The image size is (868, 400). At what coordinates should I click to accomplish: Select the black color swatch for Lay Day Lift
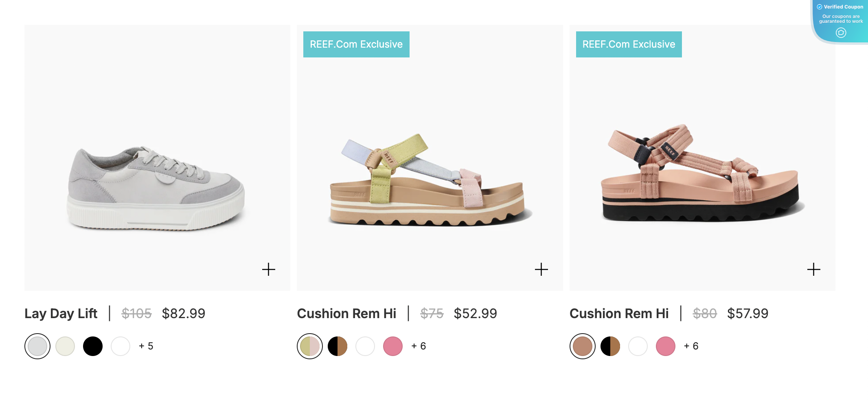tap(93, 346)
